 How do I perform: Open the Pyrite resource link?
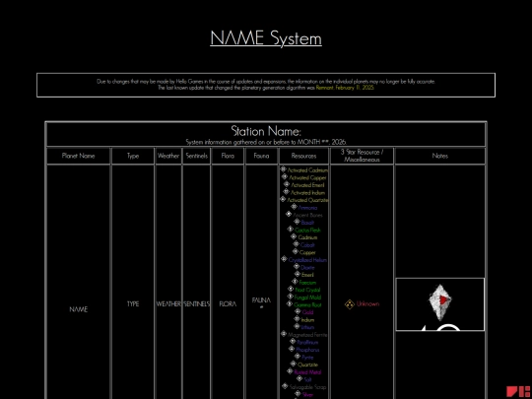click(307, 358)
